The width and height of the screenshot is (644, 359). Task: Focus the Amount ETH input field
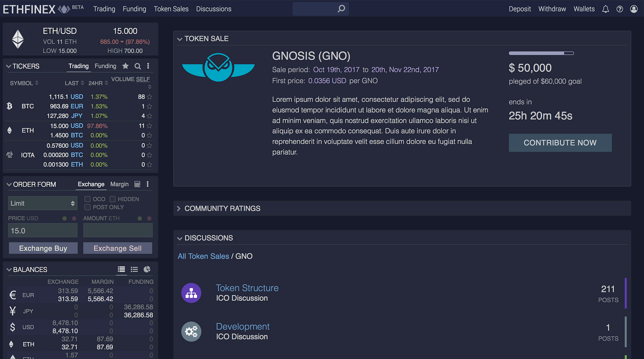click(118, 230)
